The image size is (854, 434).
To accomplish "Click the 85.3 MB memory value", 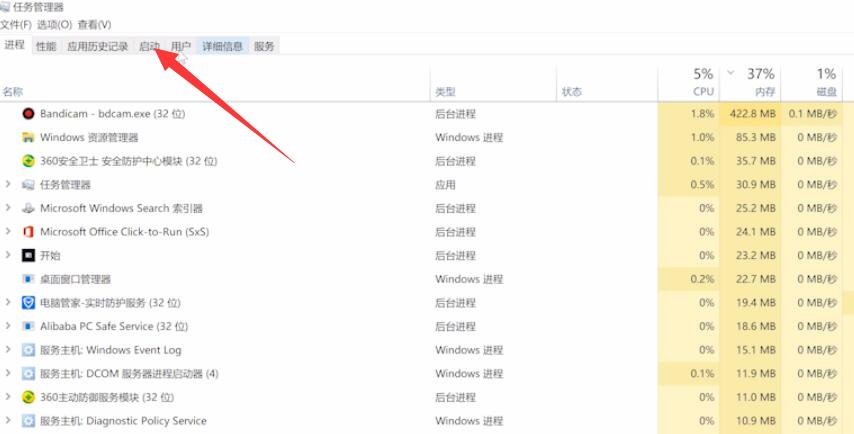I will point(755,137).
